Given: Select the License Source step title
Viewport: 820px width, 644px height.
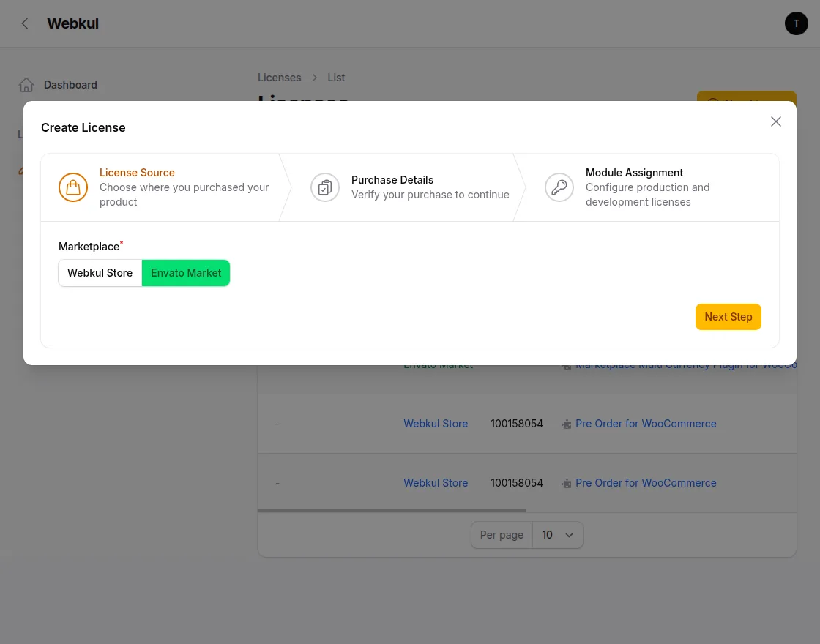Looking at the screenshot, I should pyautogui.click(x=137, y=173).
